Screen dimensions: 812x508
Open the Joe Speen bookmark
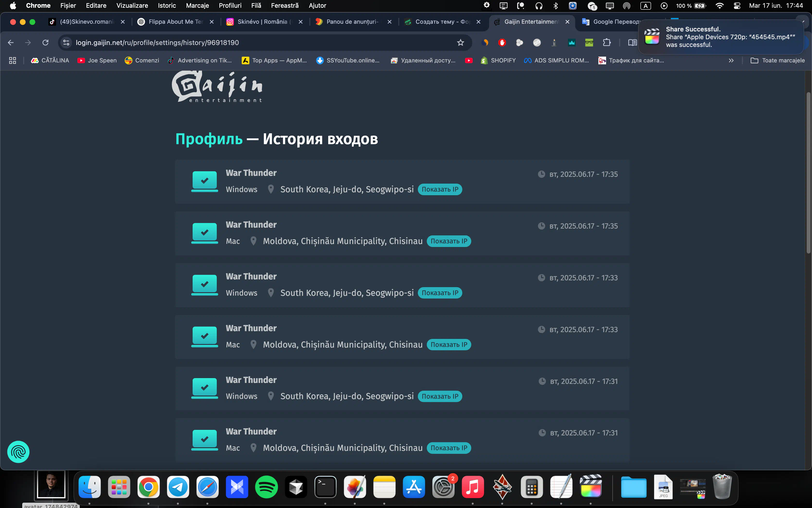97,60
